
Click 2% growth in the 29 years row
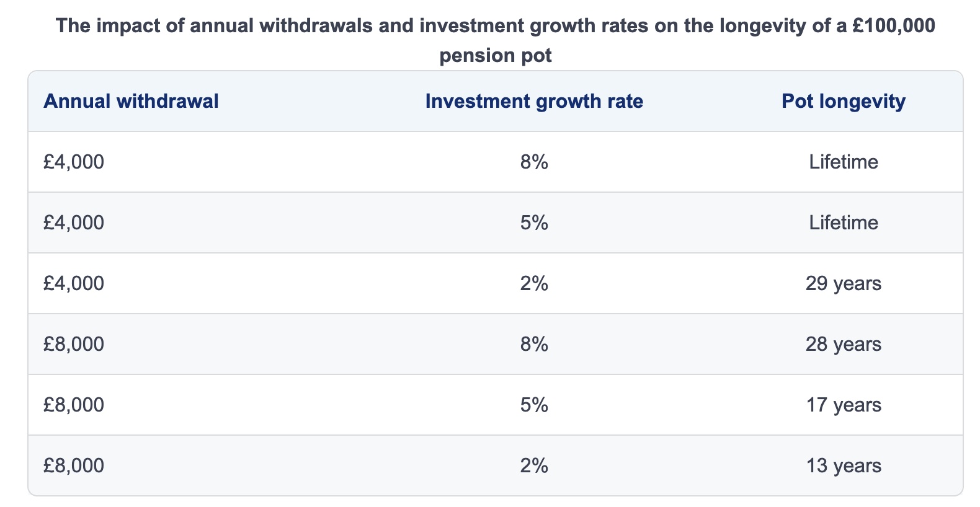534,283
